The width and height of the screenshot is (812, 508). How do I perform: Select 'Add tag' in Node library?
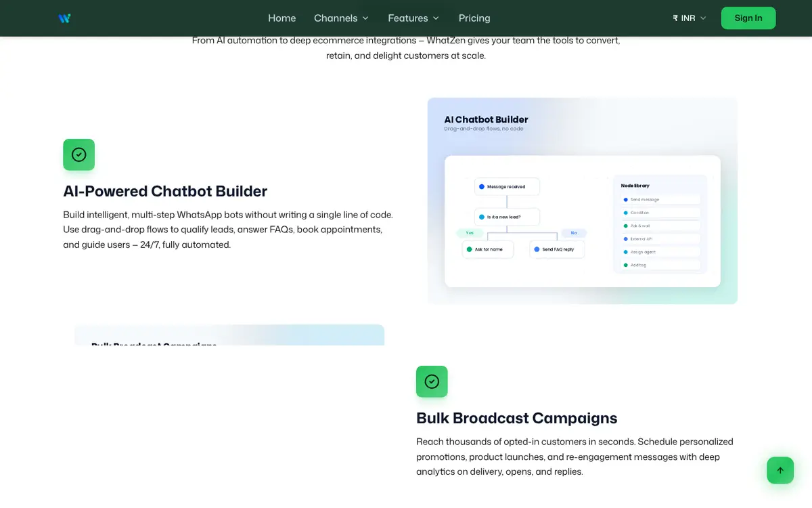pos(660,265)
